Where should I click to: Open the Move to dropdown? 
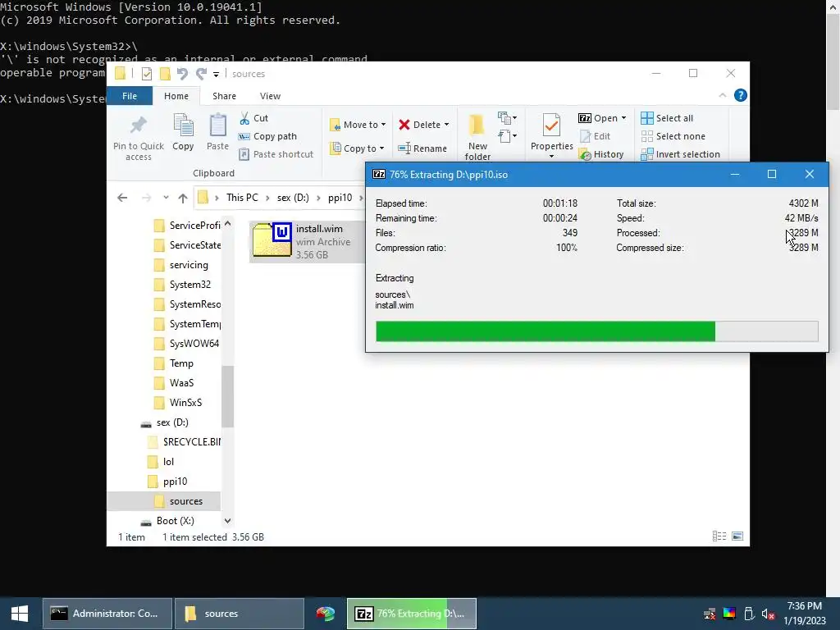(358, 125)
